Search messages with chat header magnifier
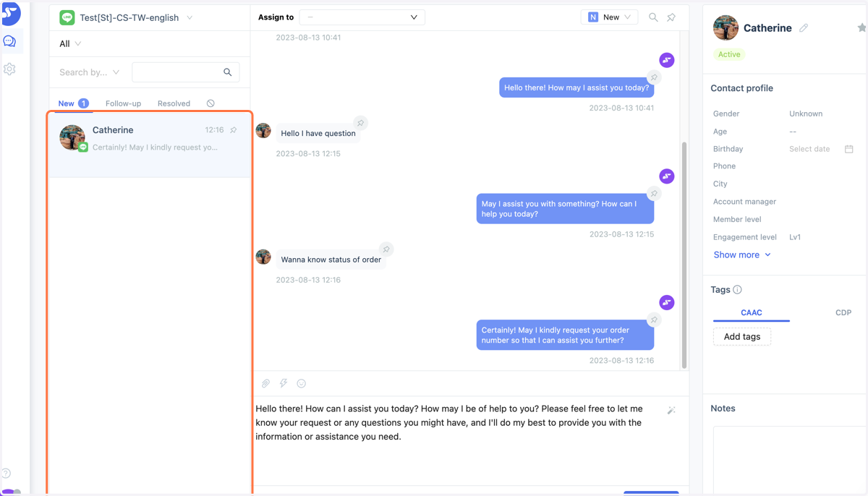This screenshot has height=496, width=868. click(653, 17)
